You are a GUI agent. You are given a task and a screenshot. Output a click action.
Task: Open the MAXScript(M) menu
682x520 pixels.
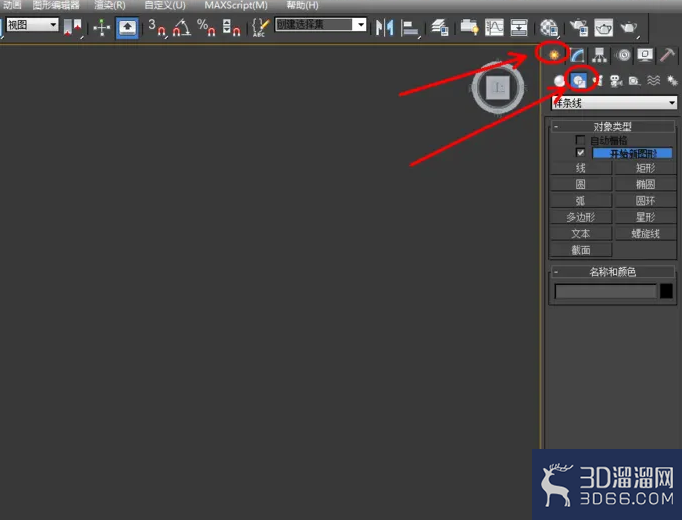click(x=236, y=5)
